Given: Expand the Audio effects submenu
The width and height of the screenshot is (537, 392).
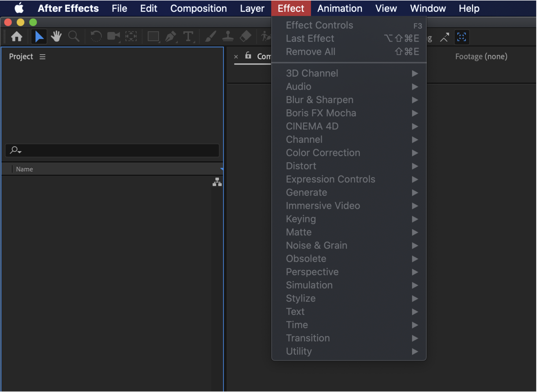Looking at the screenshot, I should tap(349, 87).
